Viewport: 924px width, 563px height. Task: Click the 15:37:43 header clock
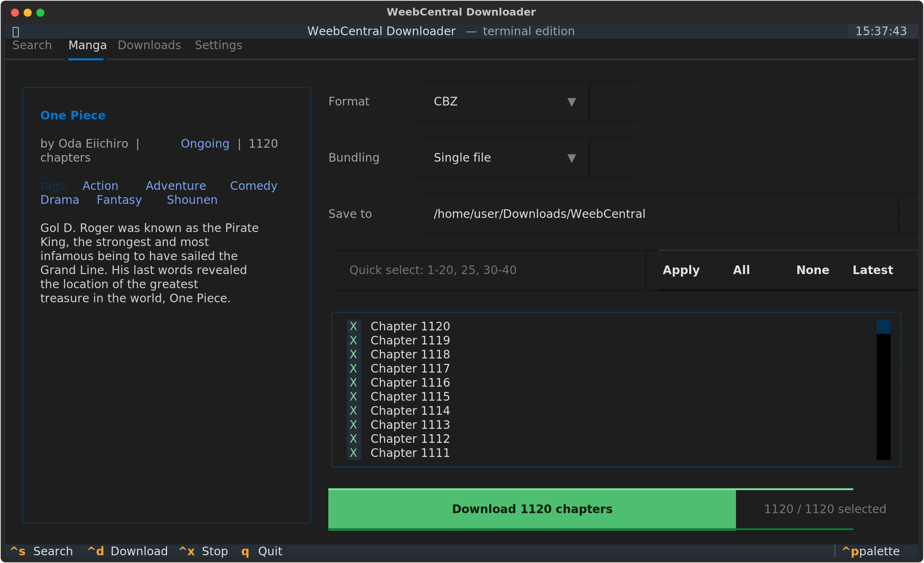881,31
